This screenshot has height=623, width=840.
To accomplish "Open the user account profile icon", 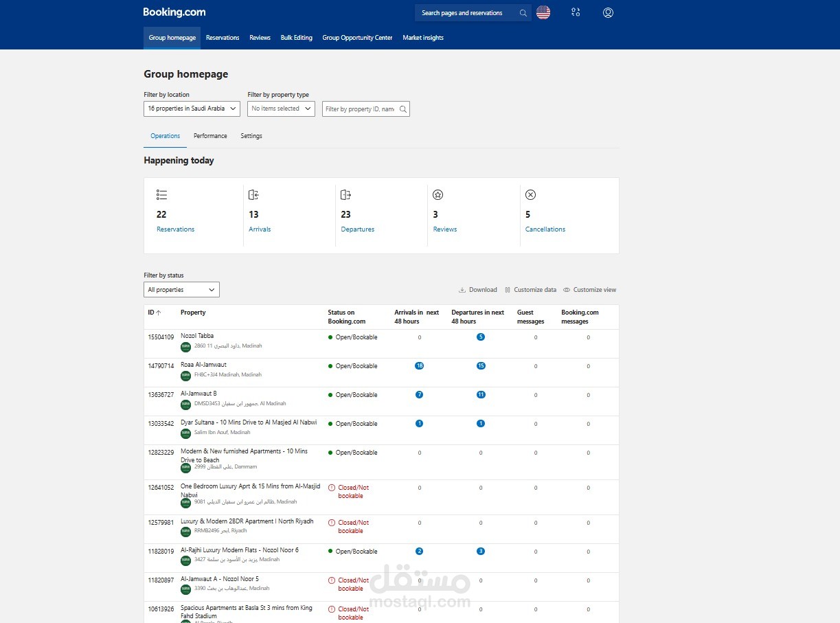I will (608, 12).
